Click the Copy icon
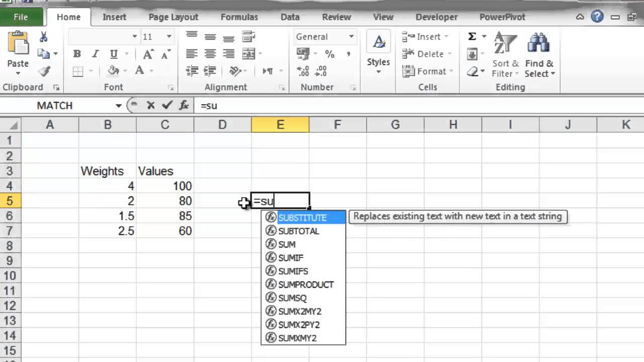 pos(44,54)
